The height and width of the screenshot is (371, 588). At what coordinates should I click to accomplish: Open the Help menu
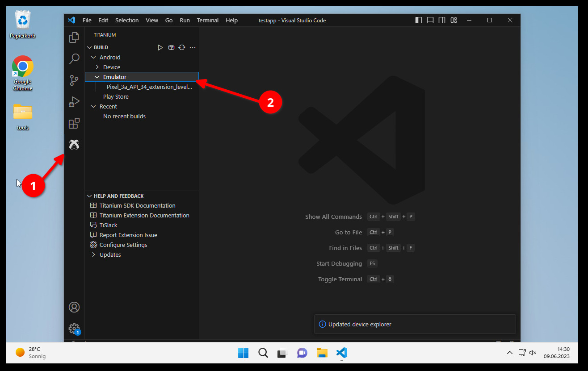(x=232, y=20)
